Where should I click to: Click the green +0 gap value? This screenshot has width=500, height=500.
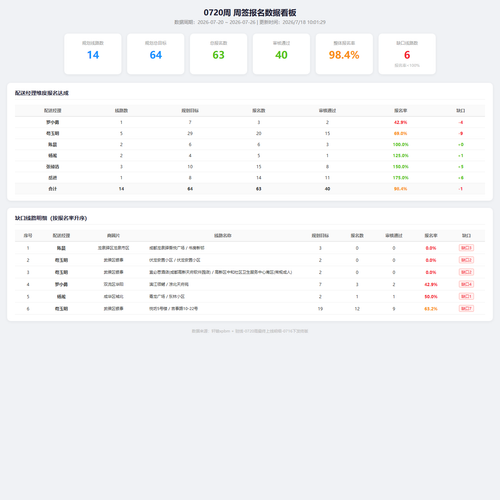[461, 144]
